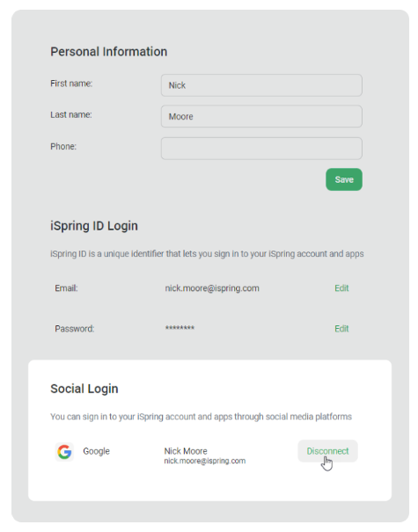418x532 pixels.
Task: Click the Google logo icon
Action: point(64,452)
